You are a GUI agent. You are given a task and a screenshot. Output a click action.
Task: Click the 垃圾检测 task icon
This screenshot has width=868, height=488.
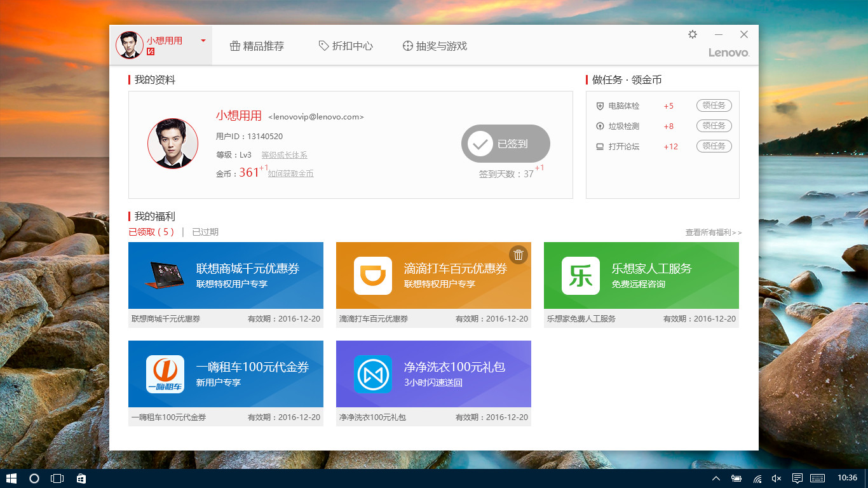pos(600,126)
